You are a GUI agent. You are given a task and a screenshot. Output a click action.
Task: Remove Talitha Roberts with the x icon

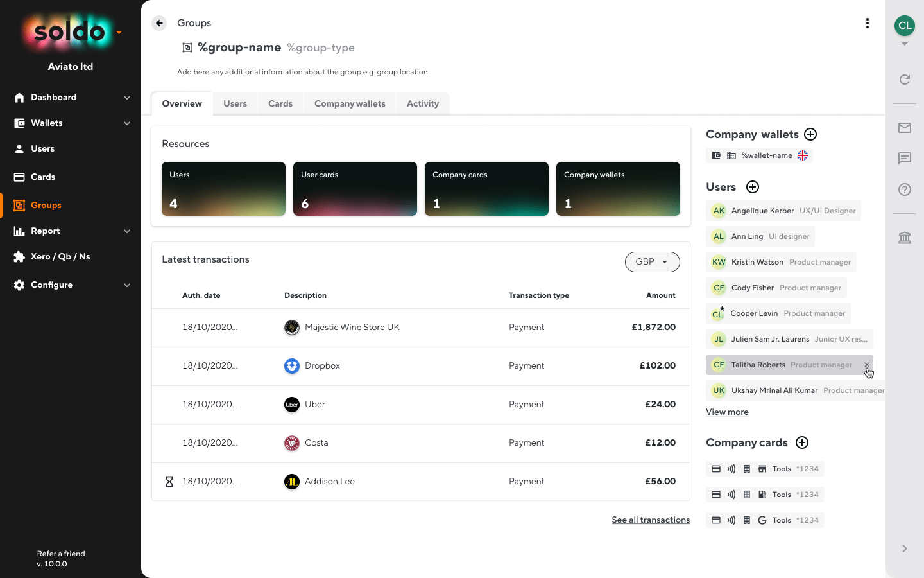[866, 365]
